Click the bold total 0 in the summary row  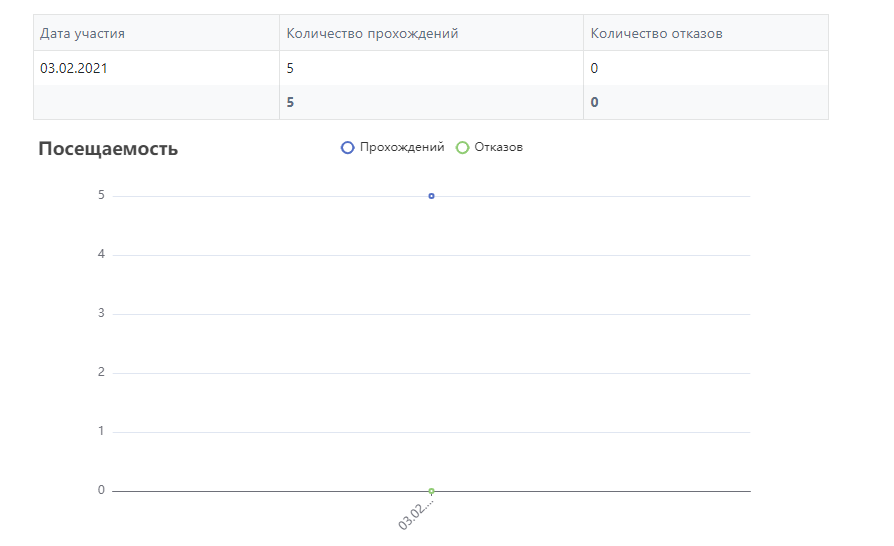click(595, 102)
